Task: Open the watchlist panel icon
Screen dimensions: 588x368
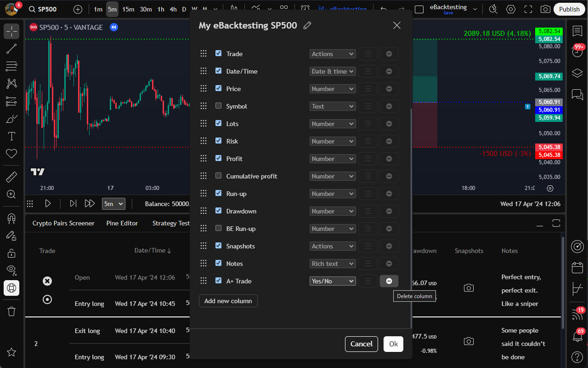Action: 577,31
